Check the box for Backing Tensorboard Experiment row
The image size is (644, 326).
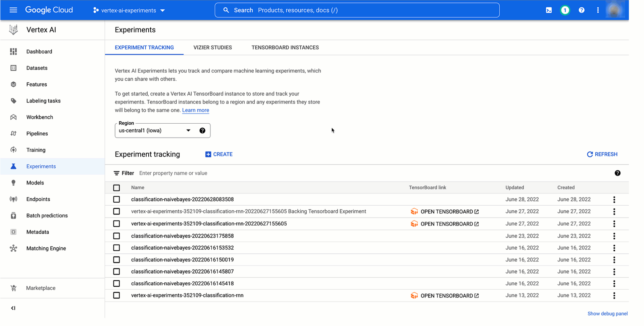(116, 211)
